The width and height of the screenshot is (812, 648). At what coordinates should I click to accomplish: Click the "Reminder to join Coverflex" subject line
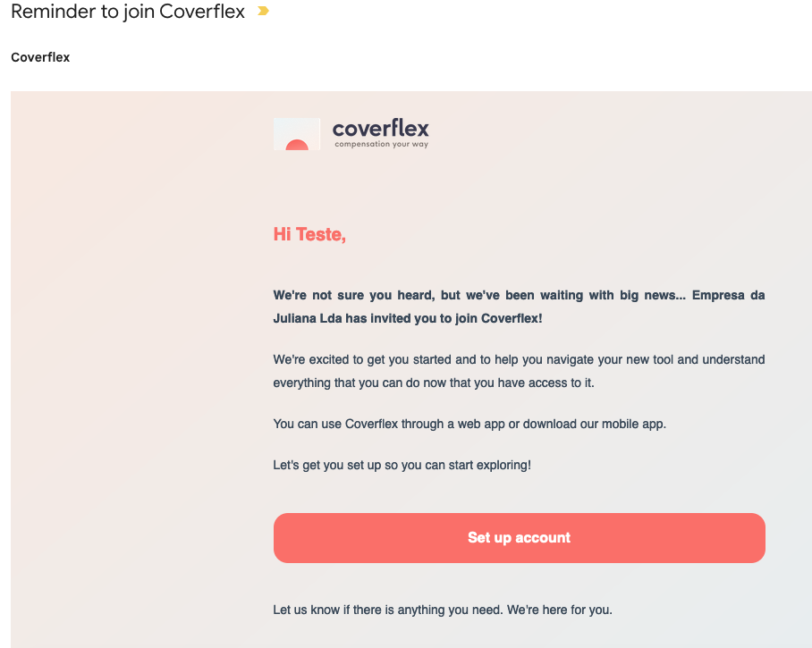(x=128, y=12)
